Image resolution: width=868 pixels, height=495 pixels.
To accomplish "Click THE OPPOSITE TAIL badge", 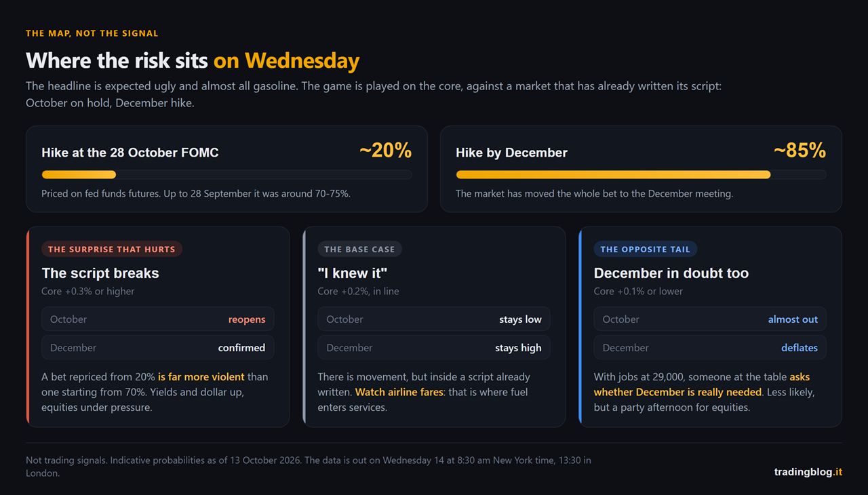I will click(645, 249).
